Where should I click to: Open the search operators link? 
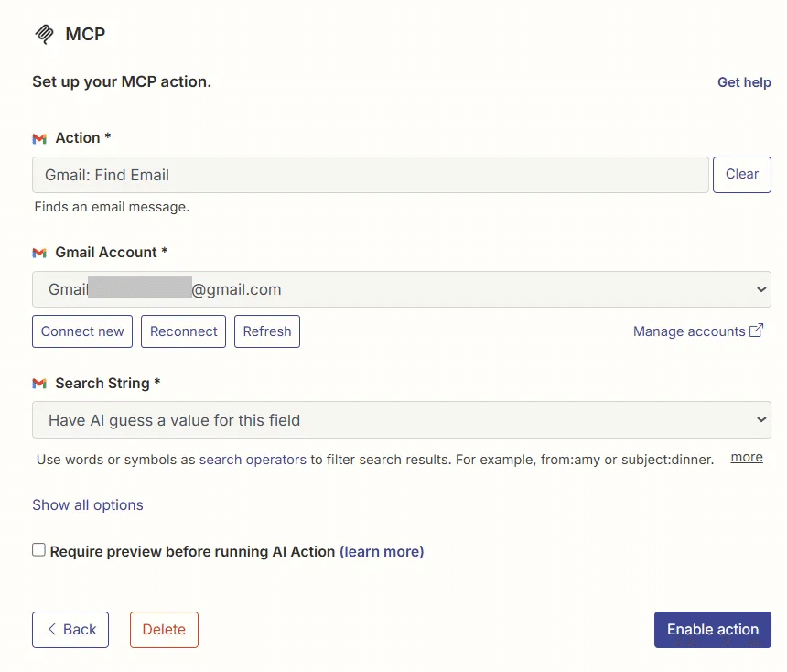tap(252, 460)
